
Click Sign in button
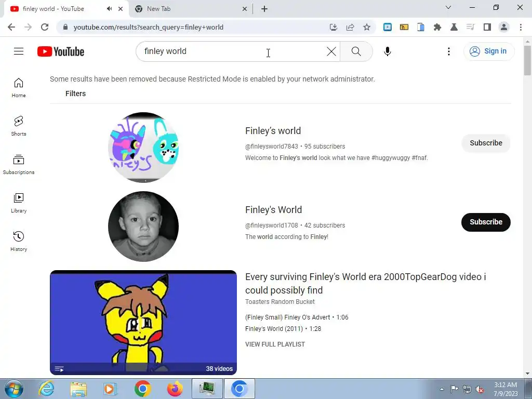click(x=489, y=51)
